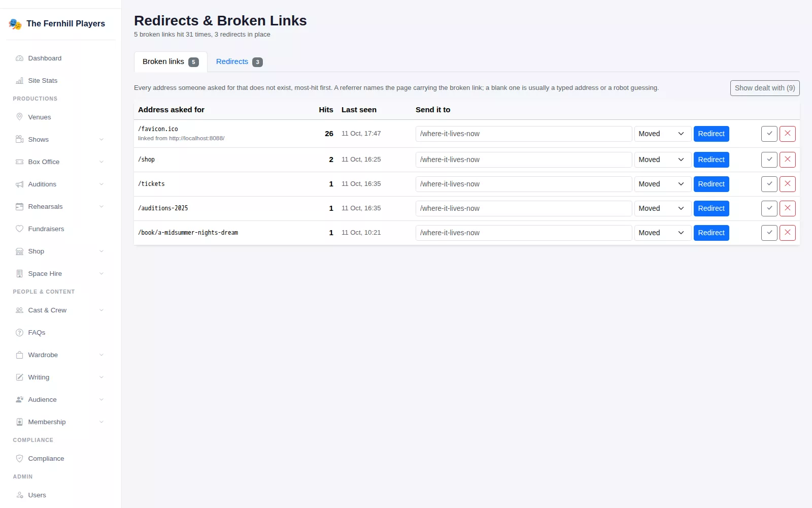The image size is (812, 508).
Task: Select the Broken links tab
Action: click(171, 61)
